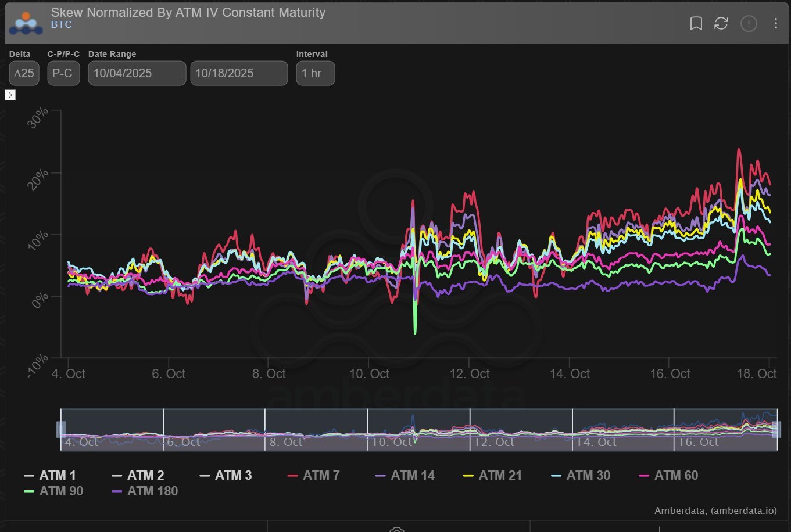The height and width of the screenshot is (532, 791).
Task: Click the refresh chart data icon
Action: [721, 23]
